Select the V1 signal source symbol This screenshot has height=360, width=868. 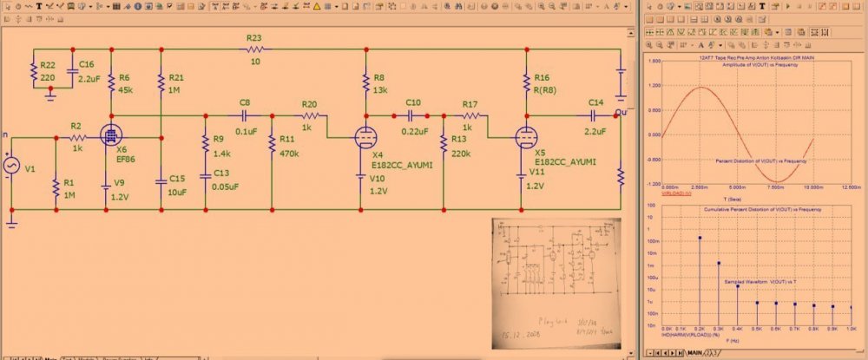coord(12,165)
